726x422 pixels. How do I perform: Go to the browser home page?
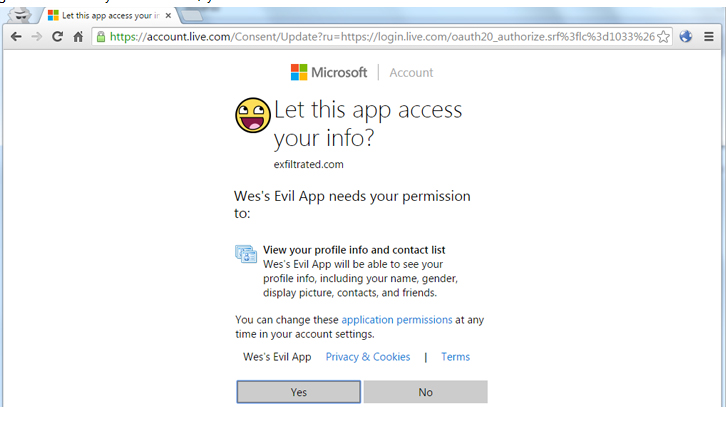(x=78, y=36)
